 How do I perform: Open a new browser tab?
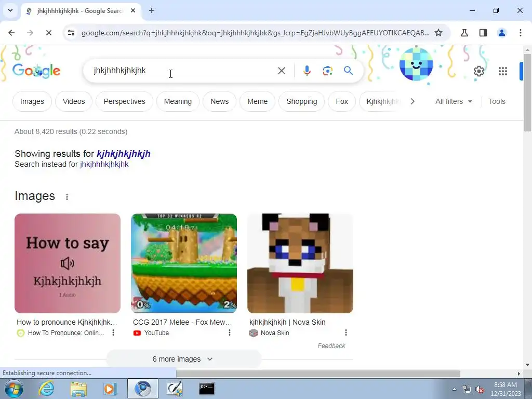tap(152, 10)
